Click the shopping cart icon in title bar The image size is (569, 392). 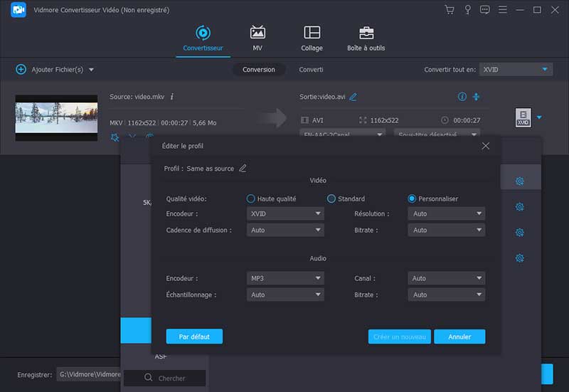tap(449, 10)
